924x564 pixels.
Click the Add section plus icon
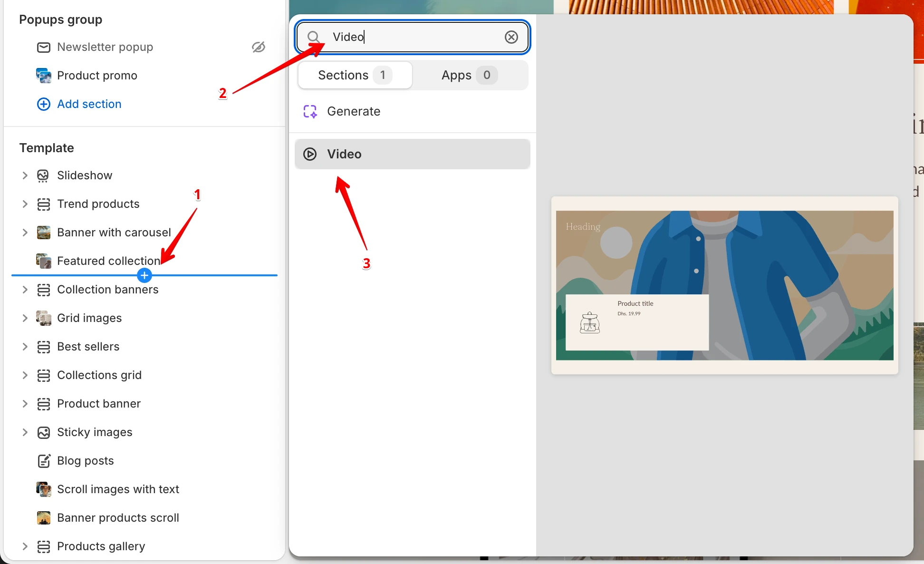(x=44, y=104)
